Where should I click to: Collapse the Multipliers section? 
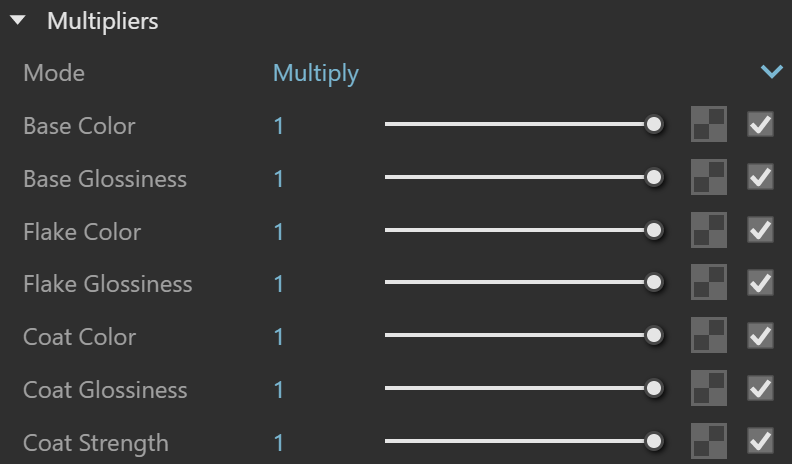tap(18, 20)
